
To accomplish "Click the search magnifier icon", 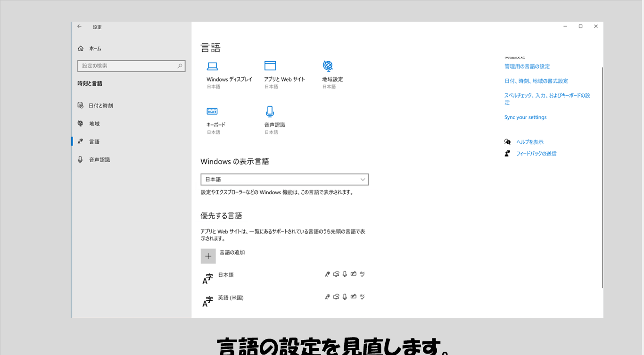I will (x=180, y=66).
